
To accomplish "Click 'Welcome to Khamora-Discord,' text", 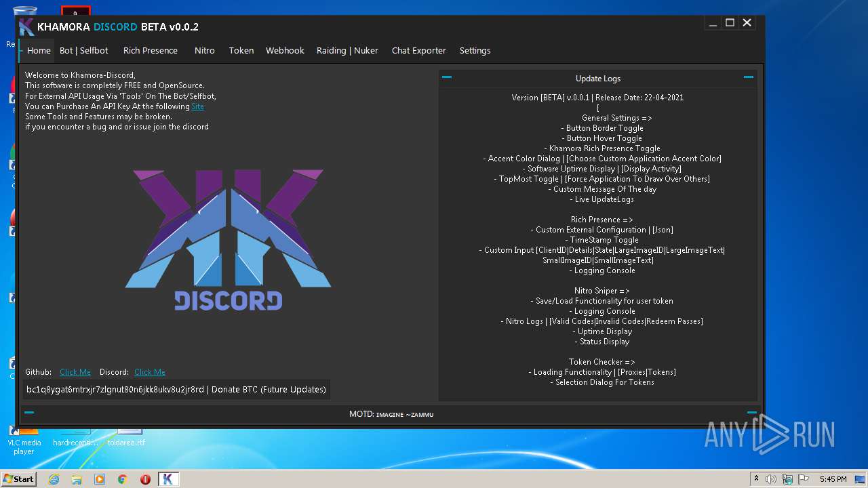I will click(x=80, y=75).
